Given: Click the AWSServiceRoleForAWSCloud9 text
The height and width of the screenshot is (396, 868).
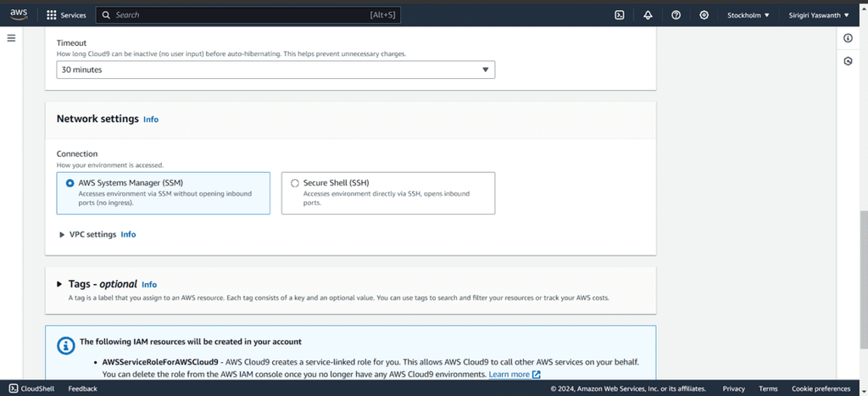Looking at the screenshot, I should tap(160, 362).
